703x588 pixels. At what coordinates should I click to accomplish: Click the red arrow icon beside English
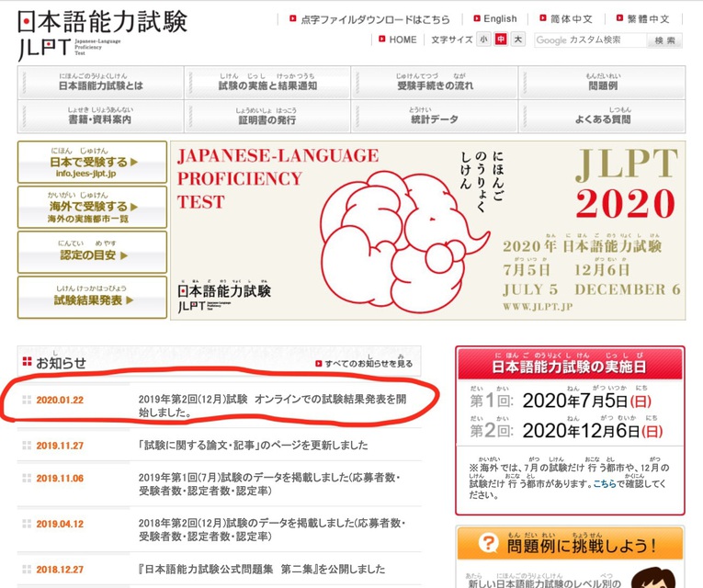(477, 18)
